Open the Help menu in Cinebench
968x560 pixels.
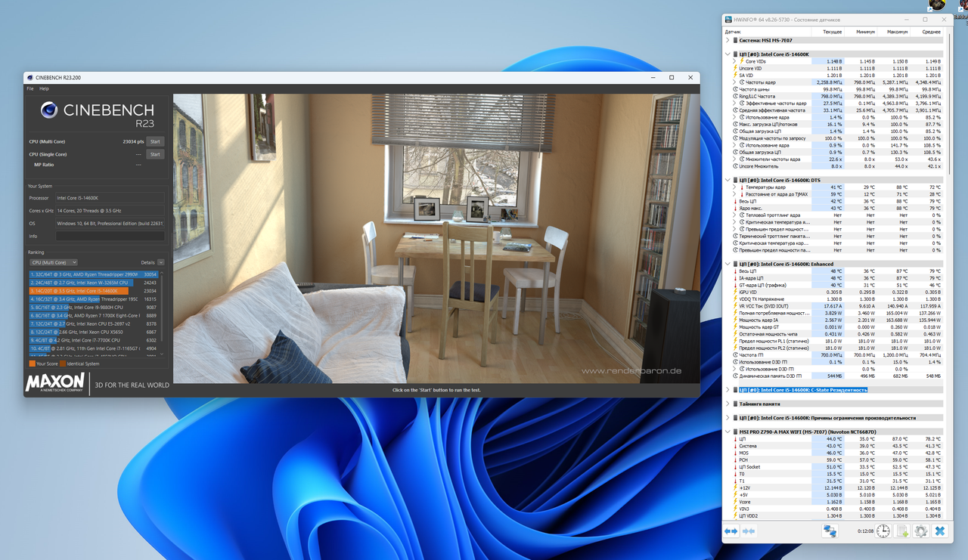click(44, 88)
